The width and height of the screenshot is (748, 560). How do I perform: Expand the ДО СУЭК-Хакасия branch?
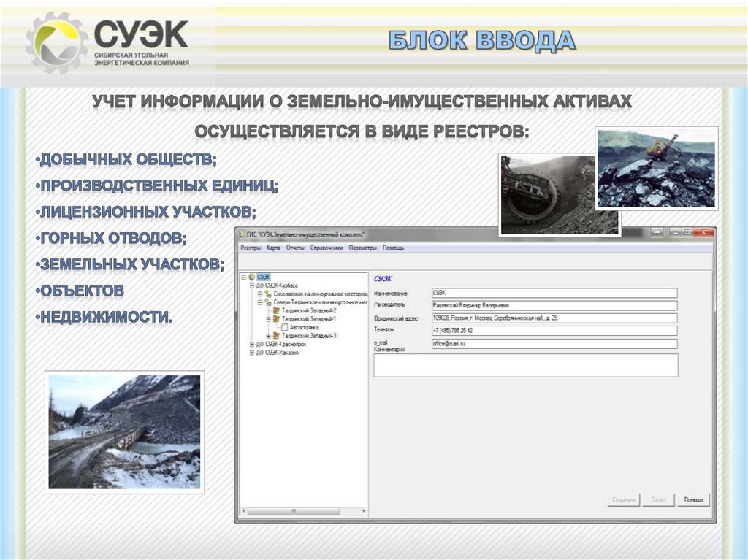point(252,353)
